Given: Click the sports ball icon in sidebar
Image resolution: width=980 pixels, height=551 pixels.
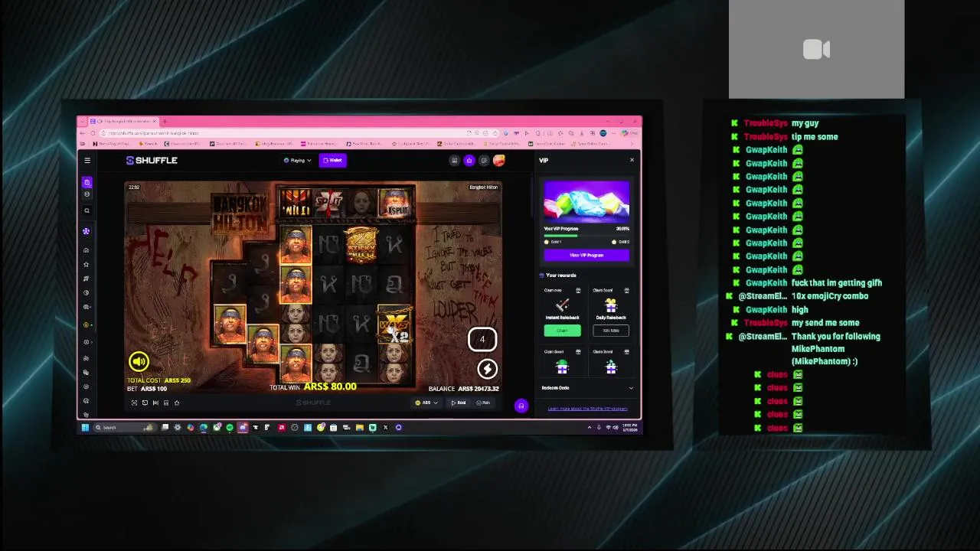Looking at the screenshot, I should 87,195.
